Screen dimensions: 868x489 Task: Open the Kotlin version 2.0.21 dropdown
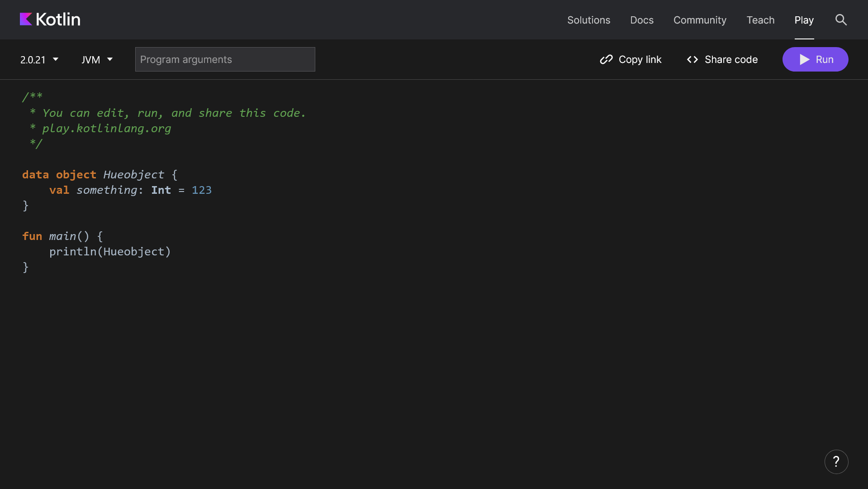39,59
